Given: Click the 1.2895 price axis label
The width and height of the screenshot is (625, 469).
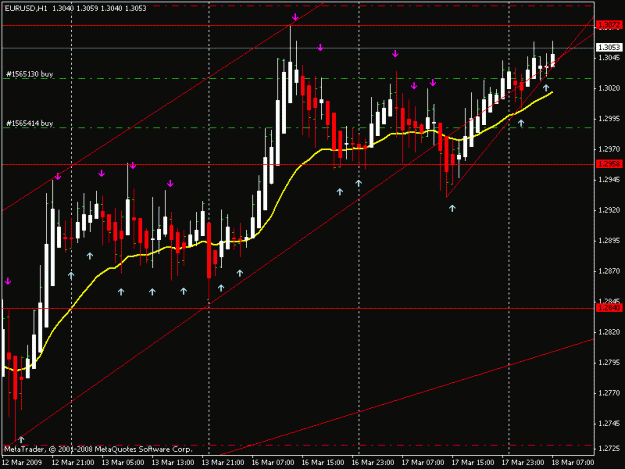Looking at the screenshot, I should (609, 241).
